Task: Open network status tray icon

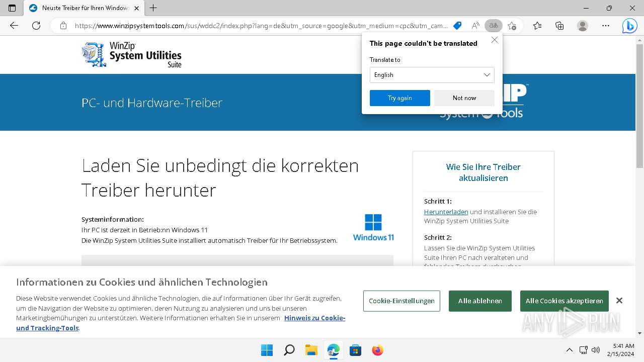Action: click(584, 350)
